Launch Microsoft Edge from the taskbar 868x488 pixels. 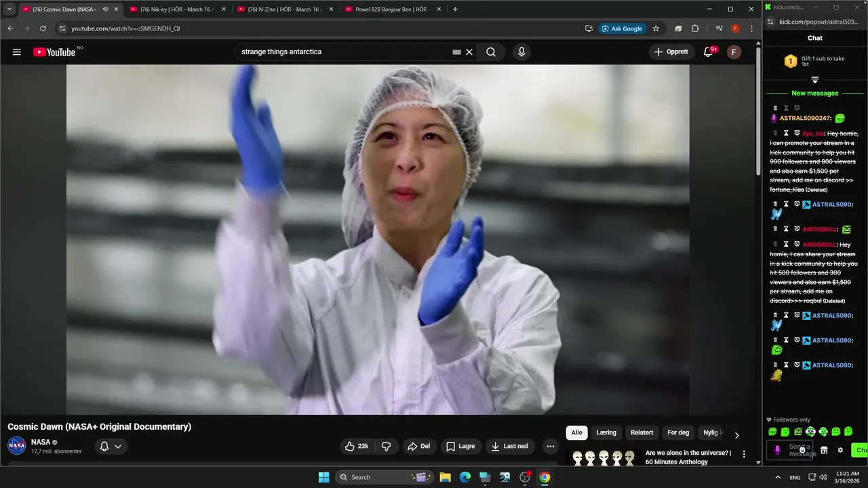point(465,477)
